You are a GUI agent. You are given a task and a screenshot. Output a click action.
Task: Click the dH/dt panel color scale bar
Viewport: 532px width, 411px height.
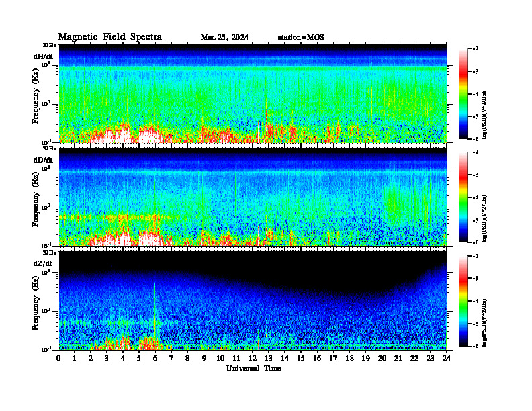(463, 94)
